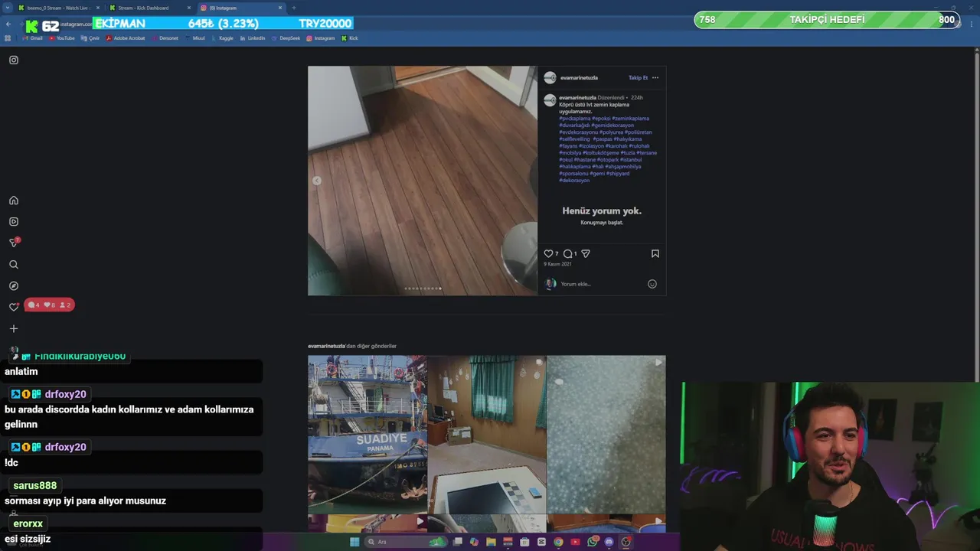Click sarus888 username in chat overlay
The width and height of the screenshot is (980, 551).
click(34, 485)
